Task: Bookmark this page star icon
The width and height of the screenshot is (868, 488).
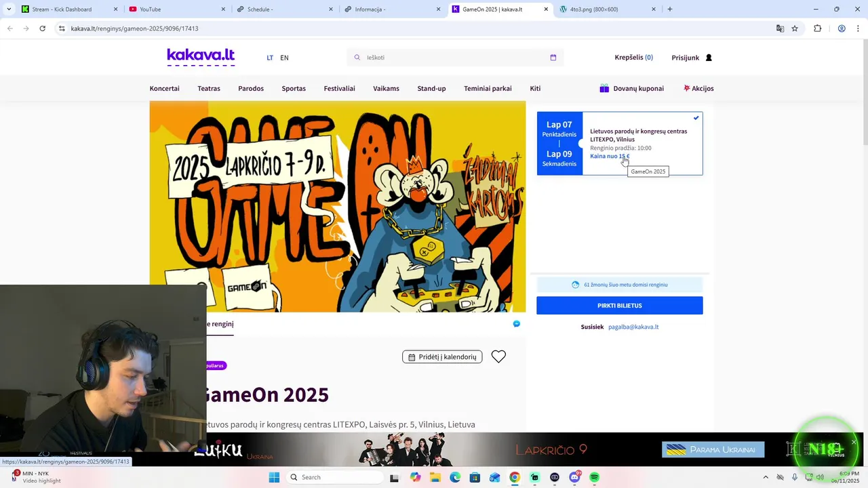Action: 795,28
